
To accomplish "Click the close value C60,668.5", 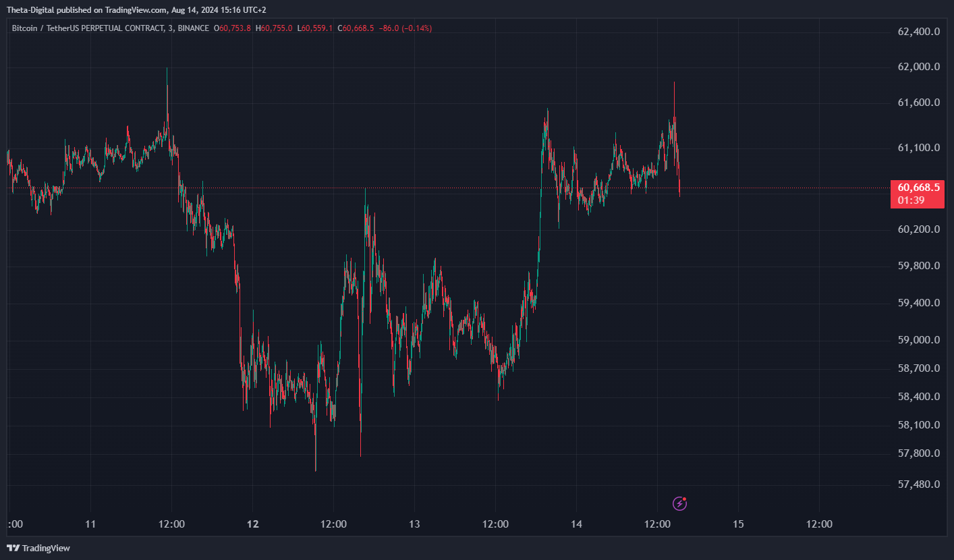I will pyautogui.click(x=356, y=28).
